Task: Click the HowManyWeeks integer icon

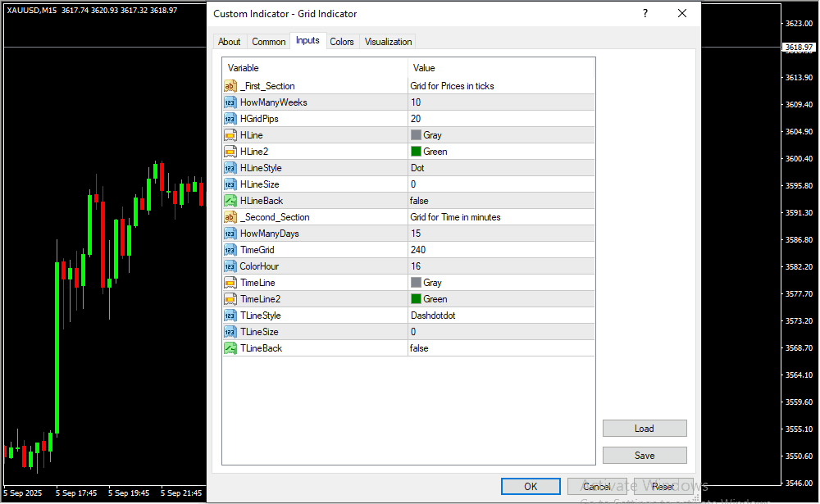Action: click(230, 102)
